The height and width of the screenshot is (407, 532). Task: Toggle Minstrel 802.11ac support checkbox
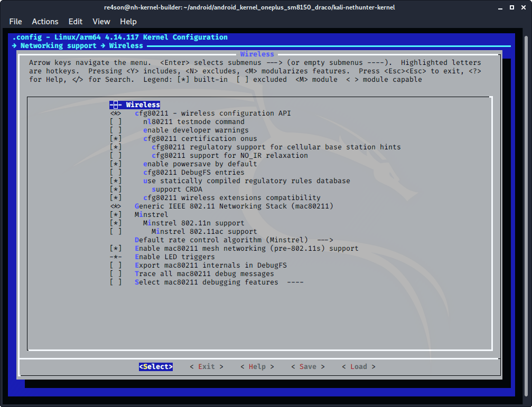point(116,232)
